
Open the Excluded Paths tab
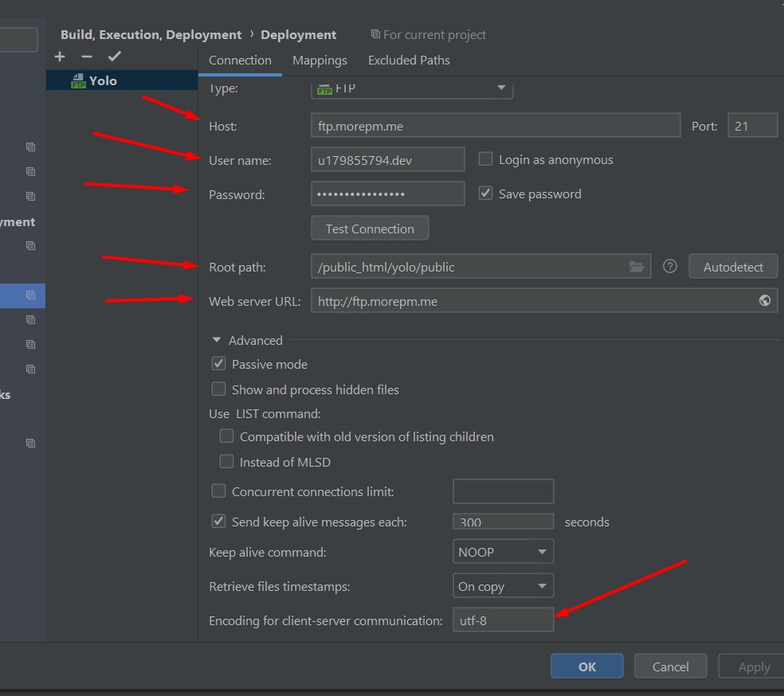409,61
